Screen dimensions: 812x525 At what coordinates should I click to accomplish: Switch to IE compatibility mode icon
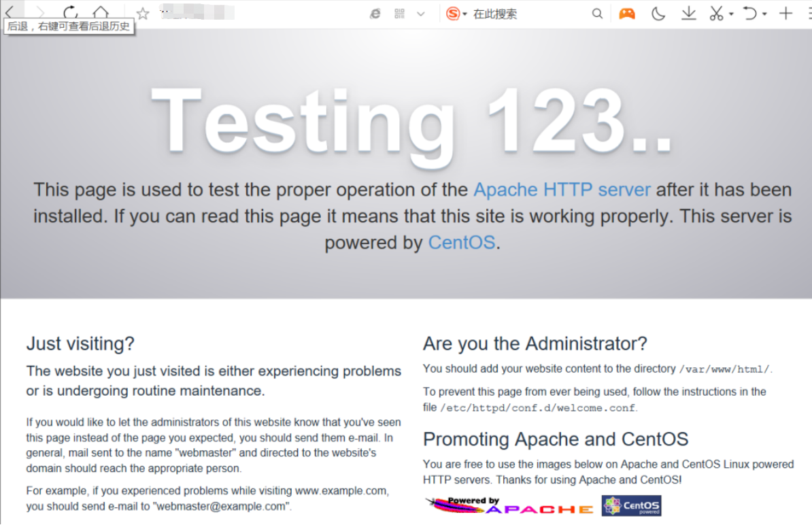click(375, 14)
